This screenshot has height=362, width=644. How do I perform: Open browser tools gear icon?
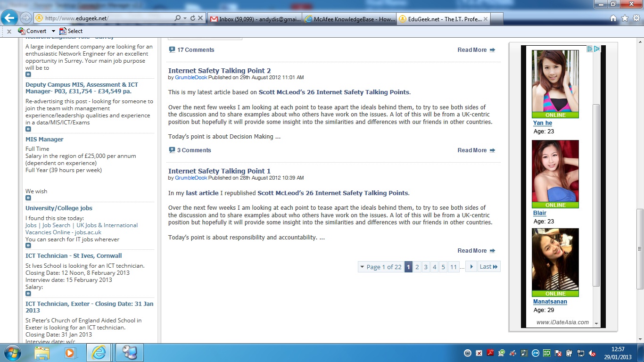636,18
